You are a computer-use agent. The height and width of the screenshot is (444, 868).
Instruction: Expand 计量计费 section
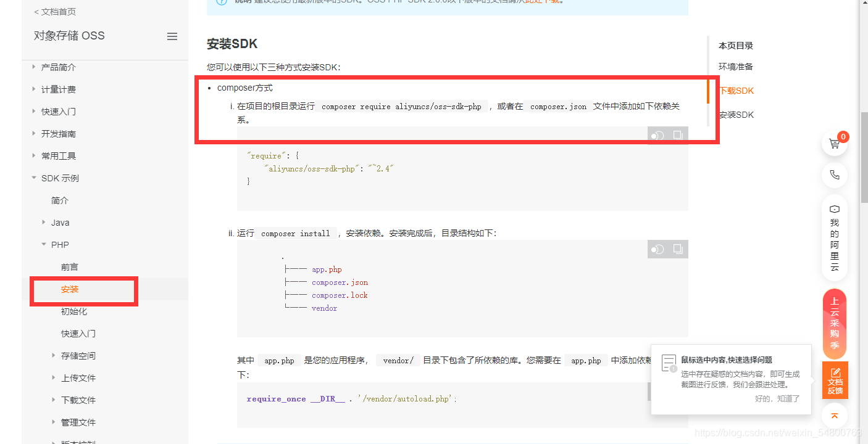[34, 89]
